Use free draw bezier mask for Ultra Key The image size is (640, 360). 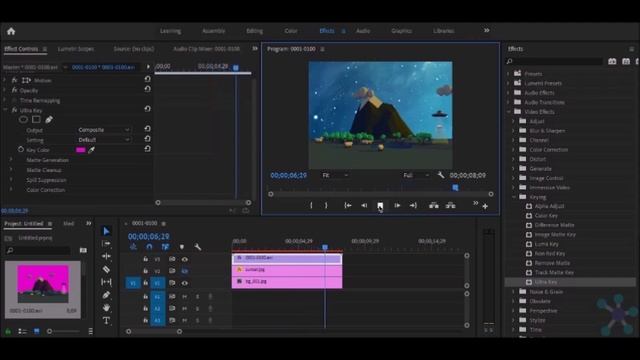(49, 120)
